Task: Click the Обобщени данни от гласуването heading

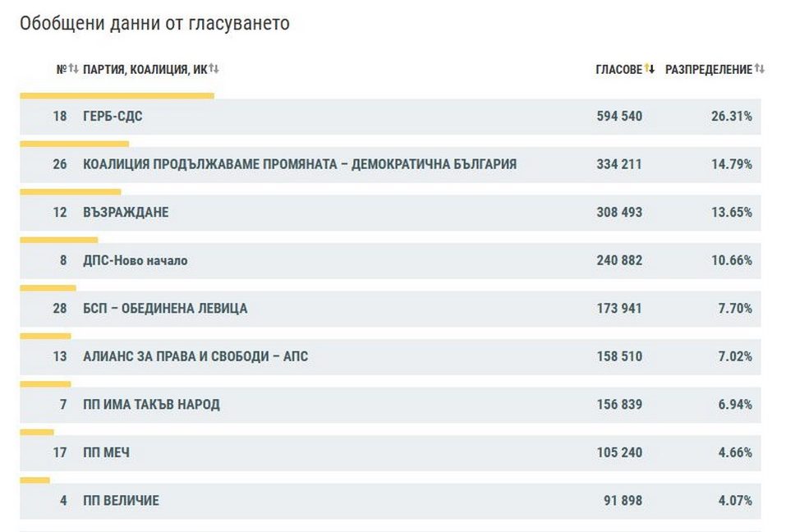Action: 154,23
